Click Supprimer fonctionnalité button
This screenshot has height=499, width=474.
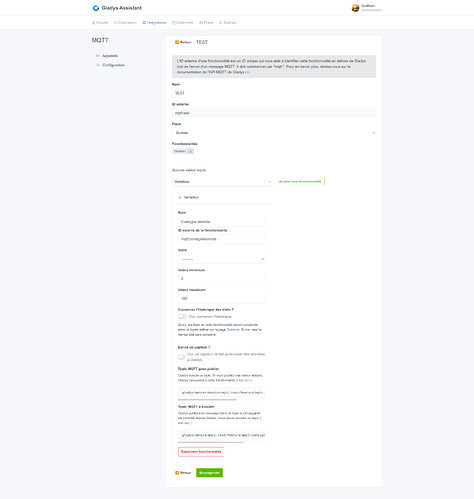point(201,452)
